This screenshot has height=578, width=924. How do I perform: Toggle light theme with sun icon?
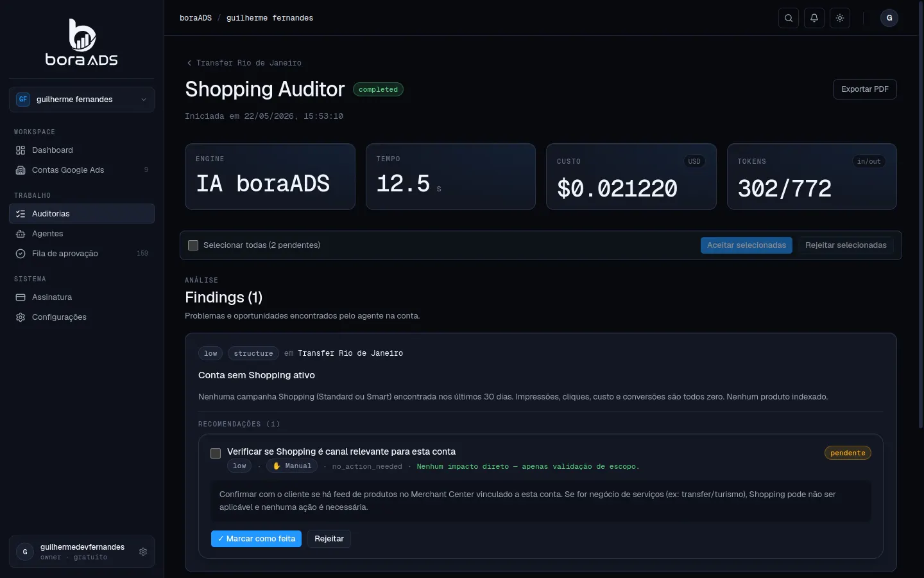pyautogui.click(x=840, y=18)
